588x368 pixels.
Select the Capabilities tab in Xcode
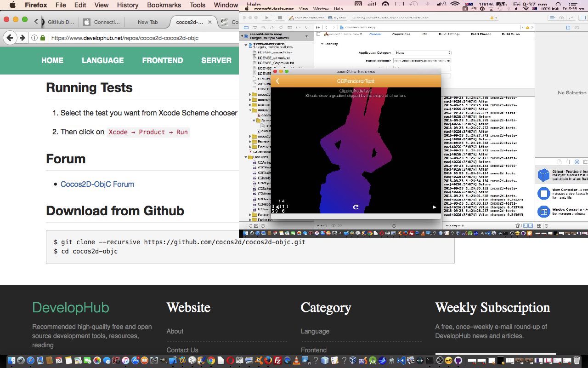(401, 34)
